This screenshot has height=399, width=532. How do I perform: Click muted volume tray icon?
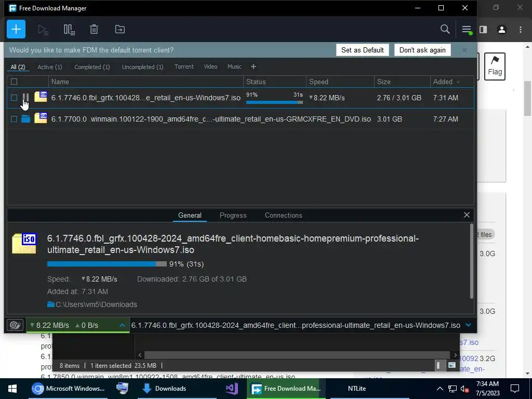coord(464,389)
